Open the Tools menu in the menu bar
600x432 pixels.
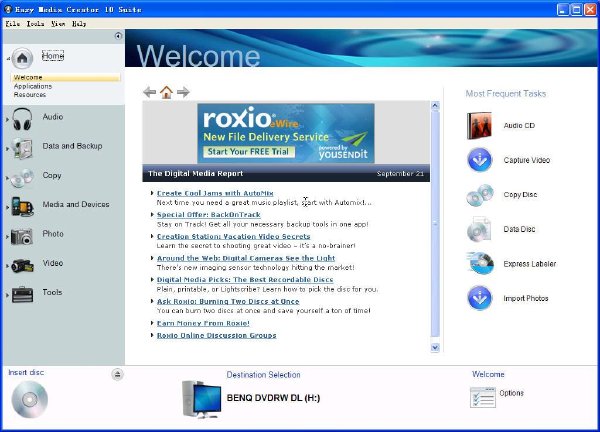point(35,24)
